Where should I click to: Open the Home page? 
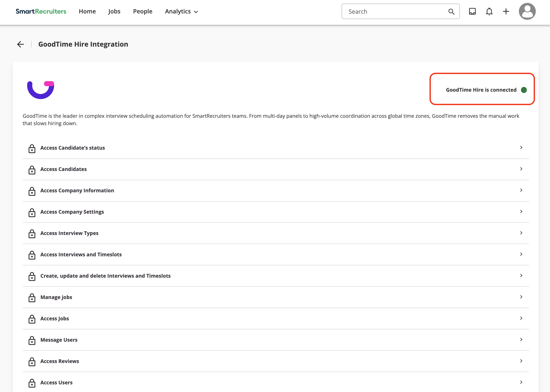87,11
